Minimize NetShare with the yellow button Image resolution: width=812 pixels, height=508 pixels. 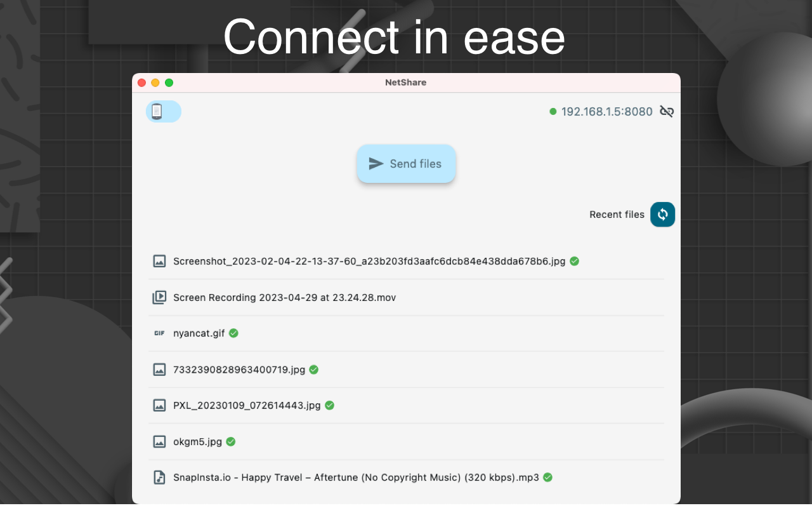155,83
